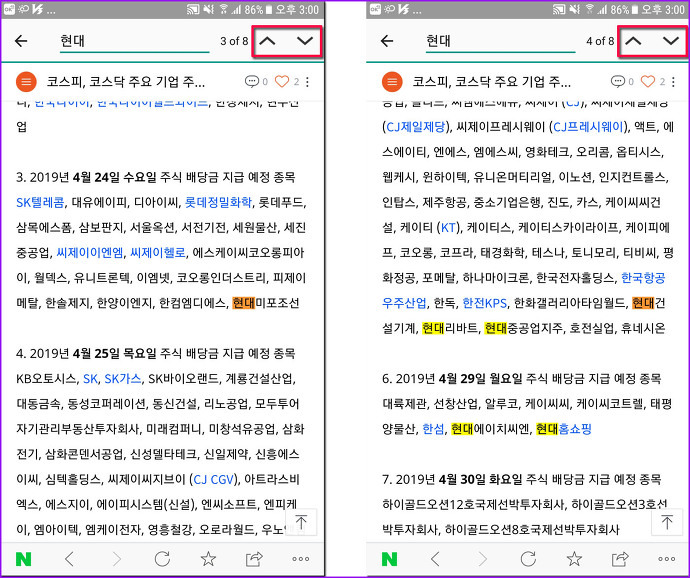Tap browser back button in left phone bottom bar
Image resolution: width=690 pixels, height=578 pixels.
69,559
